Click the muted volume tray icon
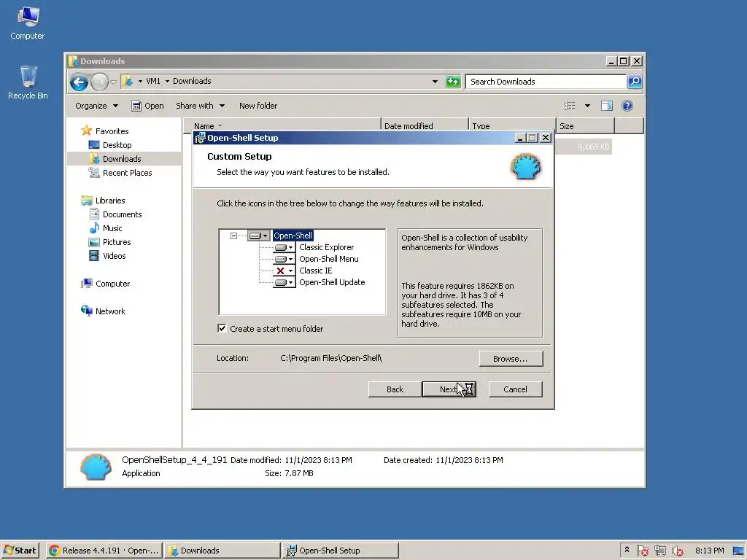Image resolution: width=747 pixels, height=560 pixels. click(x=677, y=551)
